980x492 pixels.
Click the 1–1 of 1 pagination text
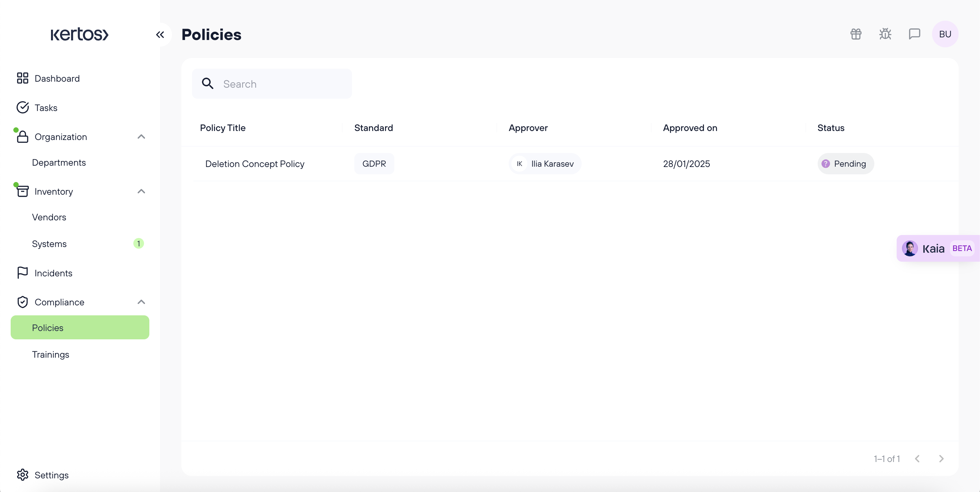coord(887,459)
